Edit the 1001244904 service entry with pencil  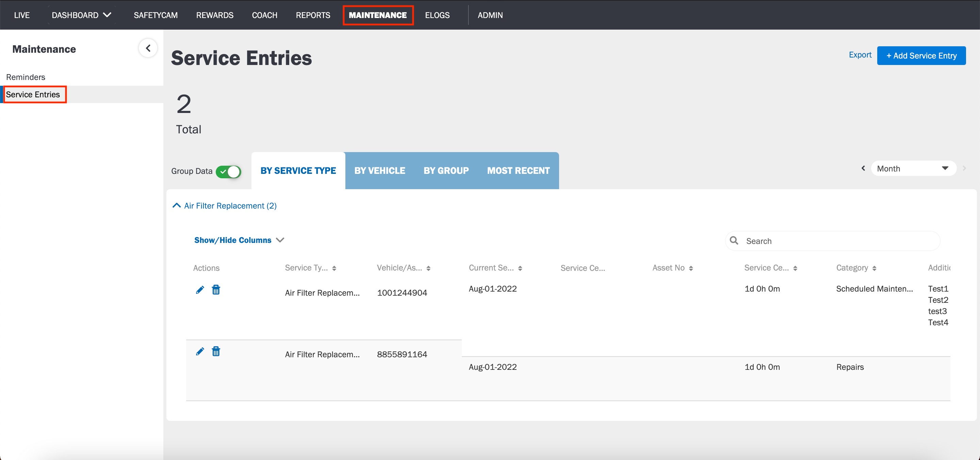(200, 290)
